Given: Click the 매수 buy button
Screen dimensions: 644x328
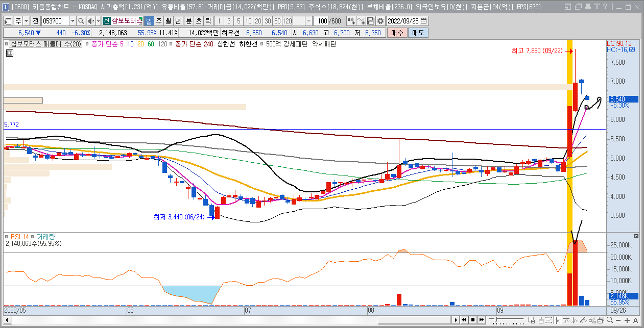Looking at the screenshot, I should (x=397, y=33).
